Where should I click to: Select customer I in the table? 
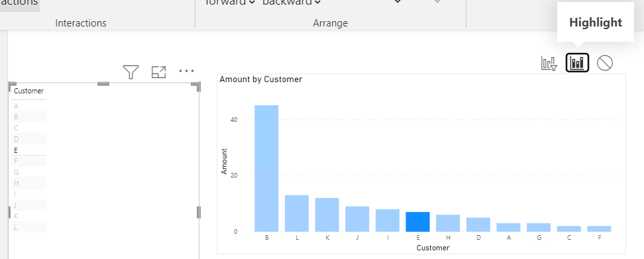tap(28, 194)
